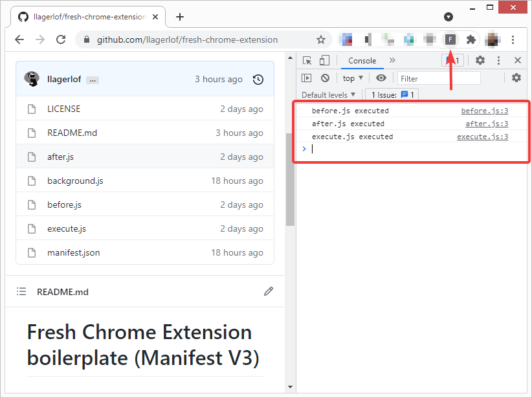Switch to the Console tab
This screenshot has width=532, height=398.
click(x=362, y=61)
